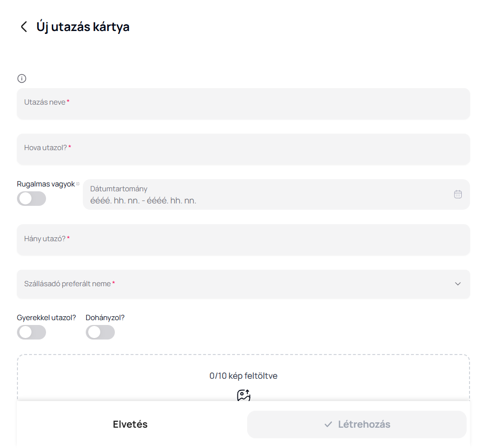Focus the Utazás neve text field
The image size is (486, 448).
coord(243,103)
